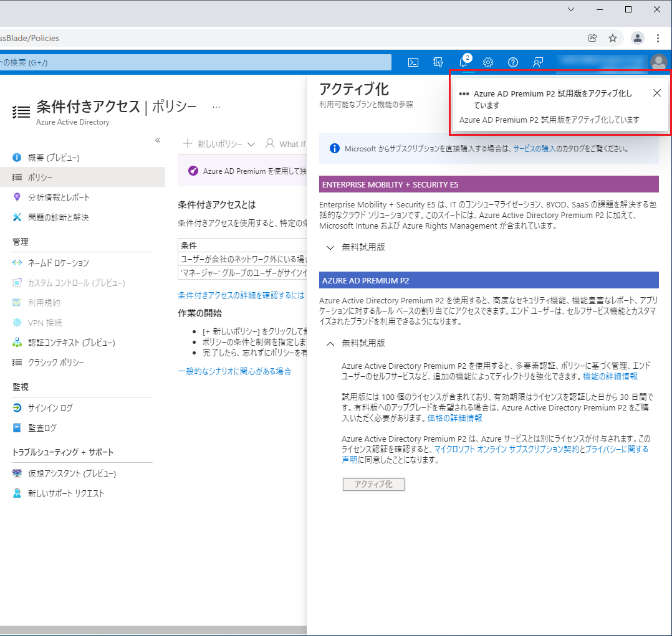Open マイクロソフト オンライン サブスクリプション契約 link
This screenshot has width=672, height=636.
tap(507, 449)
